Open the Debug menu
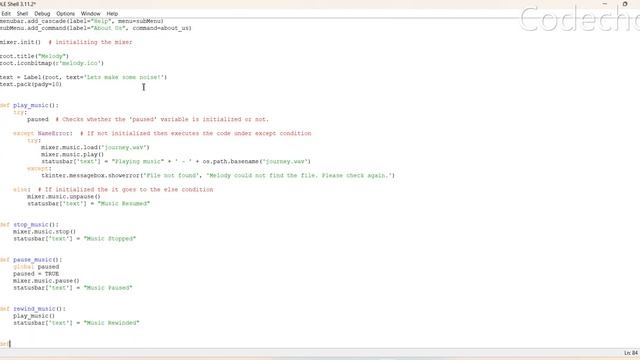 [x=42, y=13]
